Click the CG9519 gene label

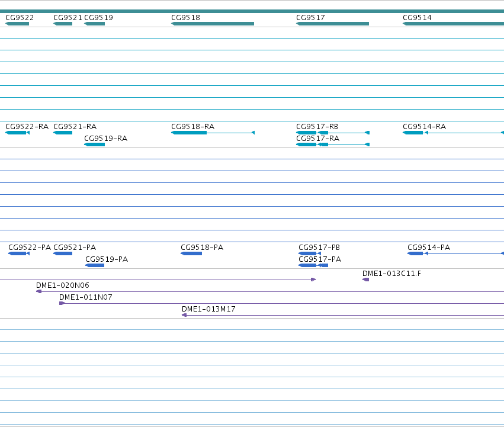point(99,18)
